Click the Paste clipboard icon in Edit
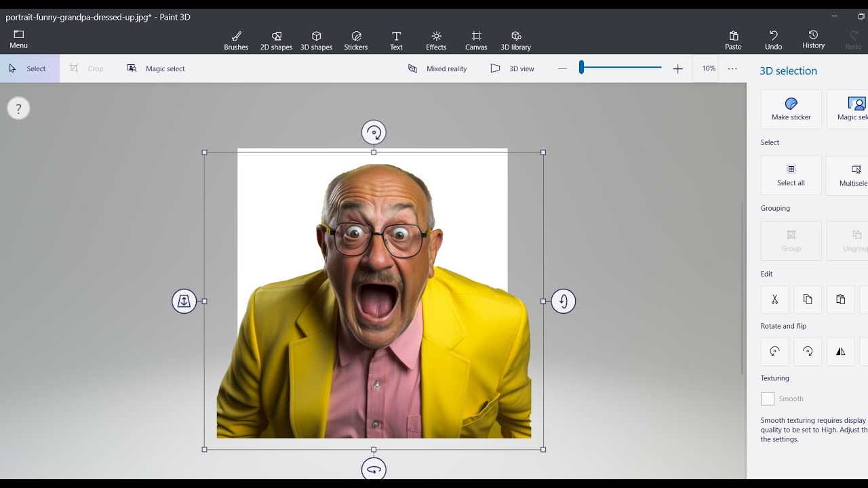This screenshot has width=868, height=488. pos(841,299)
